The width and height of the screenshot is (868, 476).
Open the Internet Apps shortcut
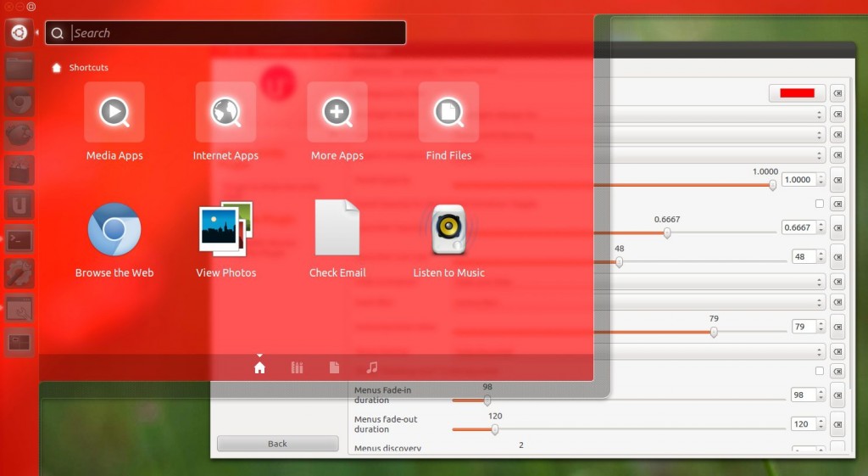coord(225,112)
